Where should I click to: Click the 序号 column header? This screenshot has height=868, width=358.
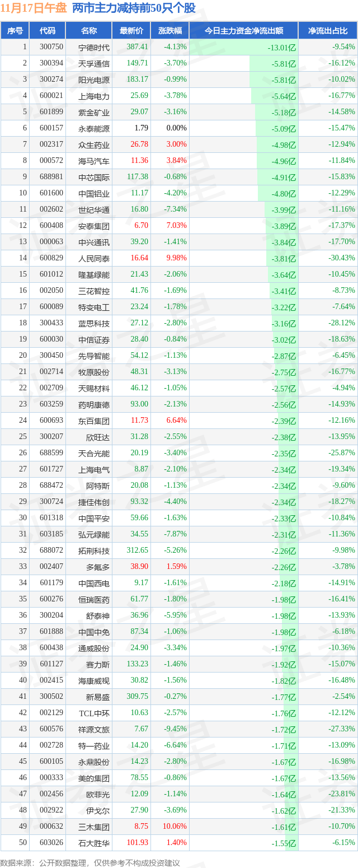pyautogui.click(x=15, y=31)
